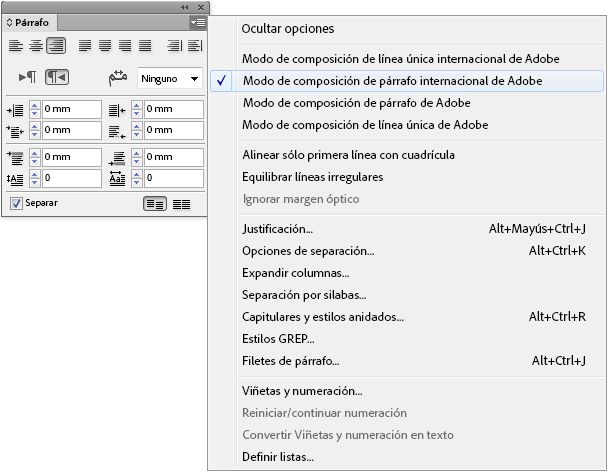Click the space before paragraph icon
This screenshot has width=607, height=471.
pos(15,158)
